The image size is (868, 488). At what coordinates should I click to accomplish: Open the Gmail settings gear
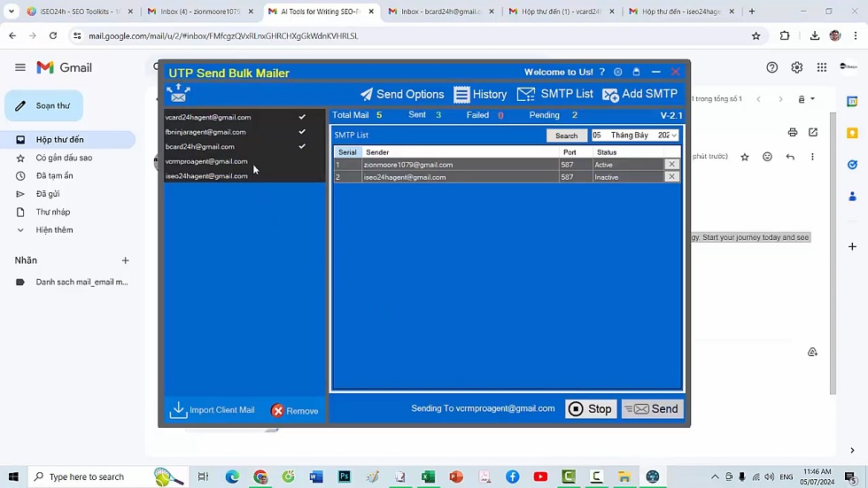pos(797,67)
